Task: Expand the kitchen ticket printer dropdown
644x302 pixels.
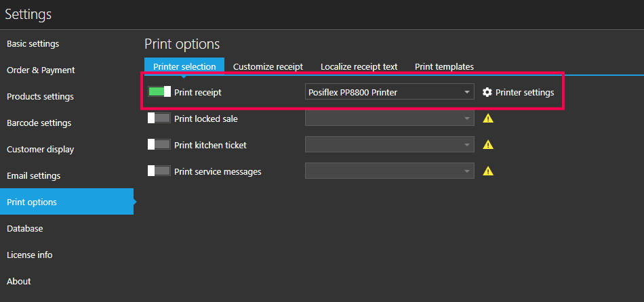Action: tap(389, 145)
